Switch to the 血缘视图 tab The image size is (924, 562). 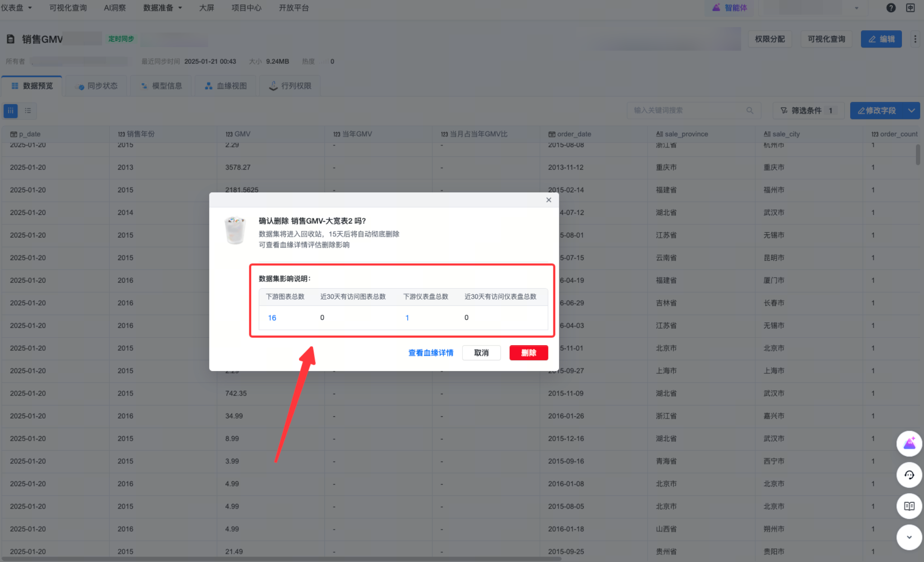(226, 86)
